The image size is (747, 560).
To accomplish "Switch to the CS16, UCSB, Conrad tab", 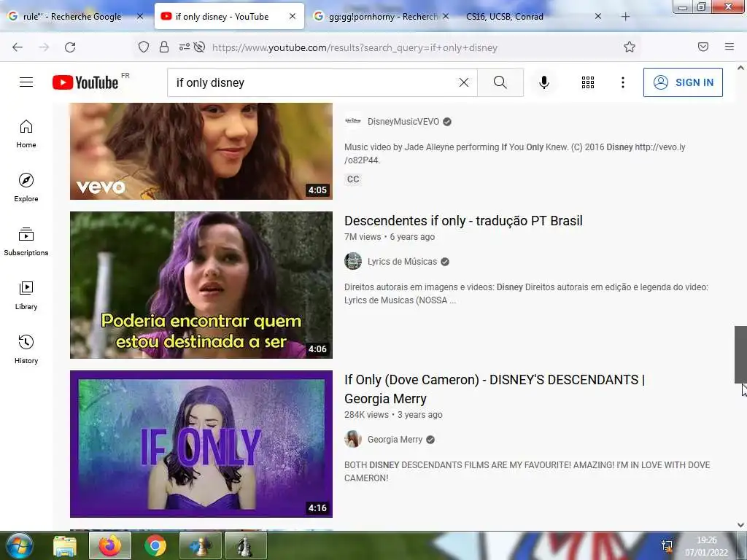I will click(505, 17).
